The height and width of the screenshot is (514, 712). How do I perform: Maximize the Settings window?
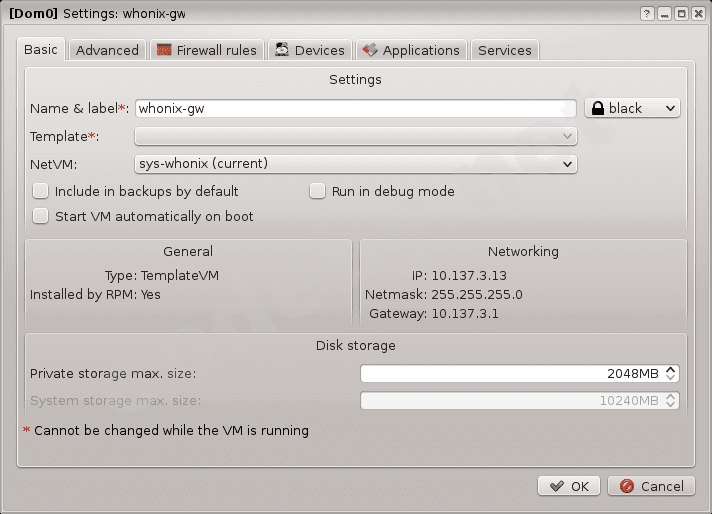click(682, 14)
